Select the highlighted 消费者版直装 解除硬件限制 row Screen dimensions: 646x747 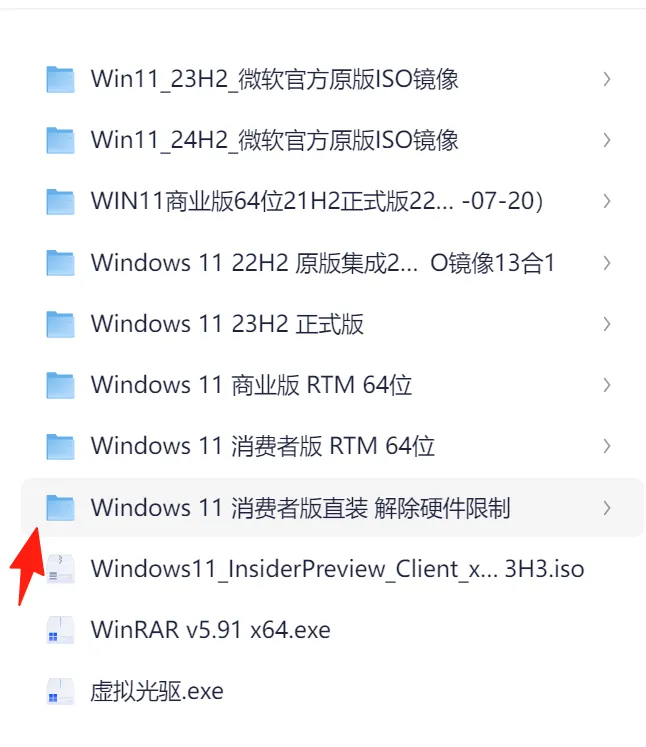pos(332,507)
